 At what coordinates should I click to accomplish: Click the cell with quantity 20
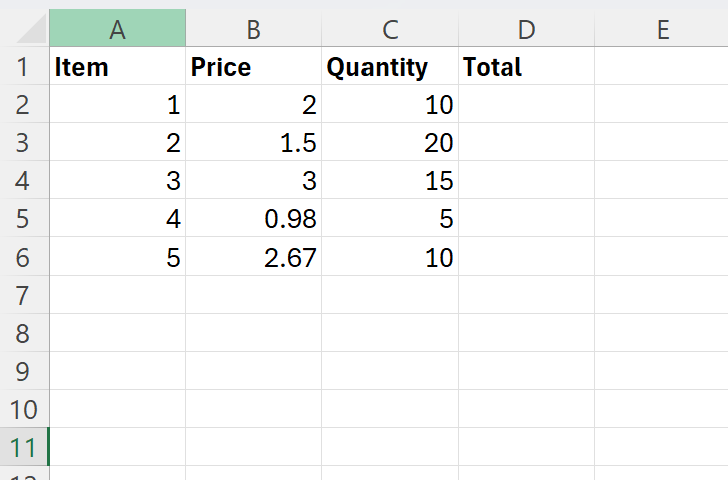pyautogui.click(x=390, y=143)
